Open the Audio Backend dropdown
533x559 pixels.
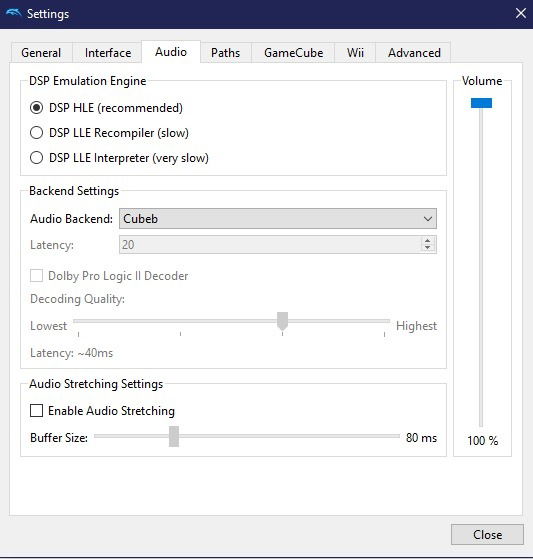pos(278,219)
